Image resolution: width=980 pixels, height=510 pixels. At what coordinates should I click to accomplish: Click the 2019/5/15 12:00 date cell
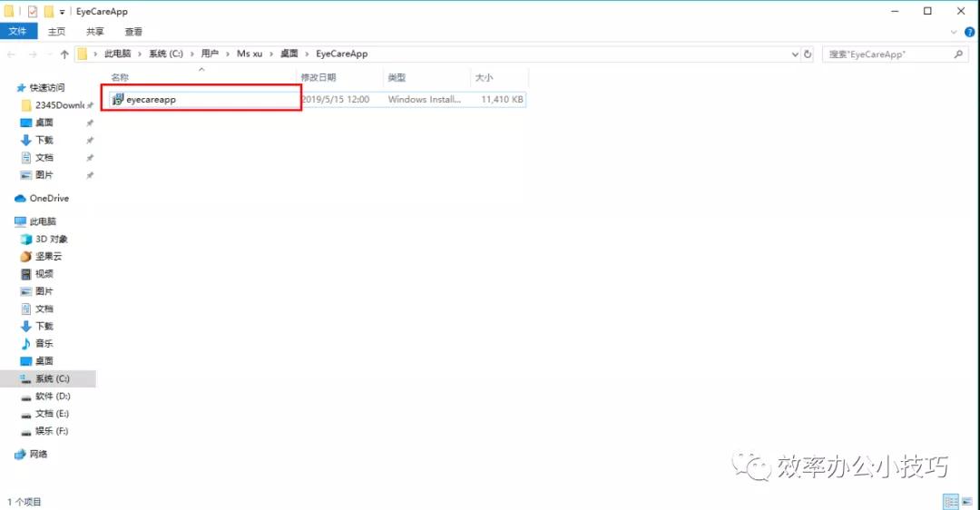tap(336, 100)
